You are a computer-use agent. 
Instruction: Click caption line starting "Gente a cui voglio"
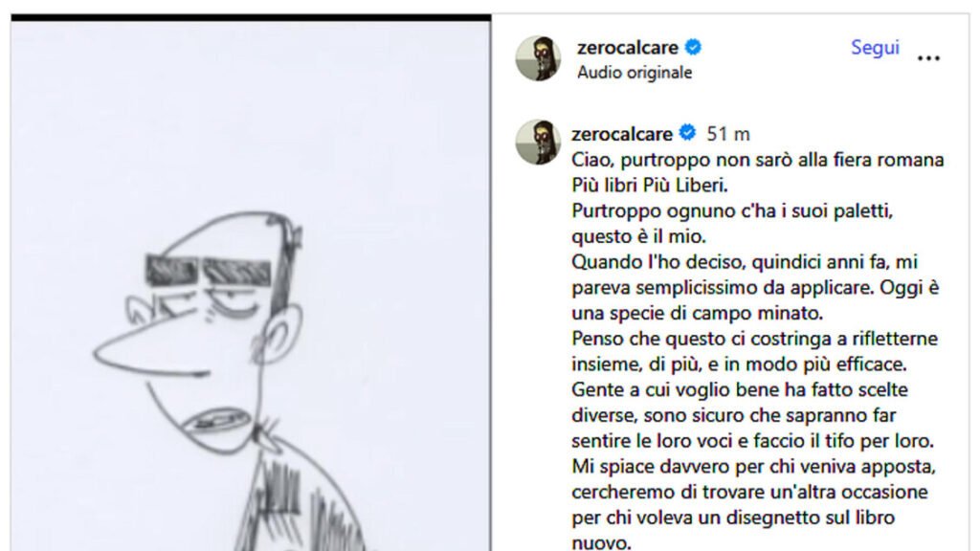(740, 390)
